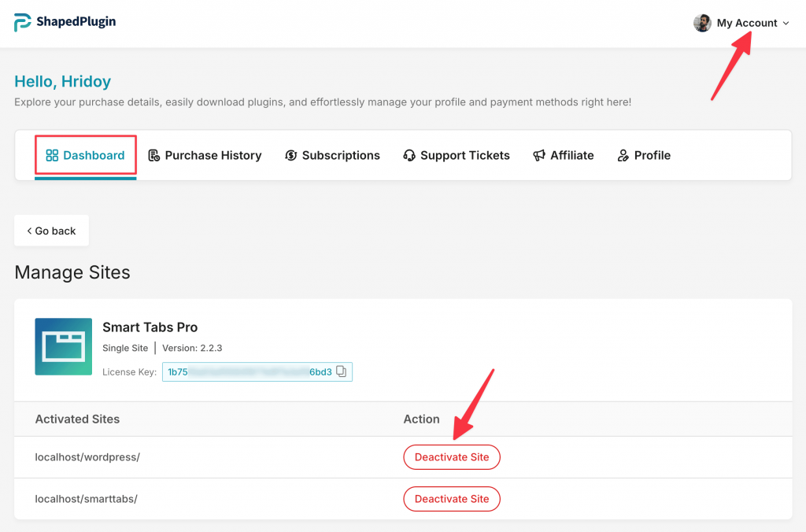This screenshot has height=532, width=806.
Task: Expand the My Account chevron arrow
Action: 786,24
